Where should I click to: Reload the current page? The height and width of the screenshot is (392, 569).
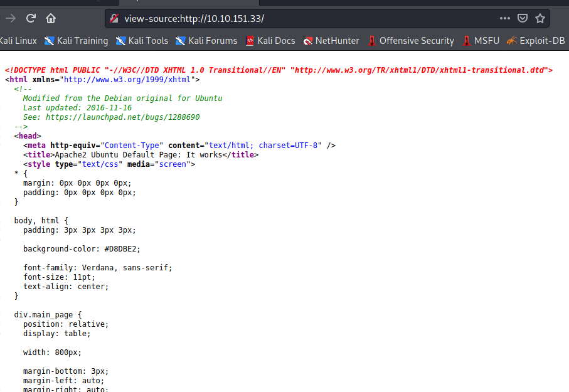31,18
